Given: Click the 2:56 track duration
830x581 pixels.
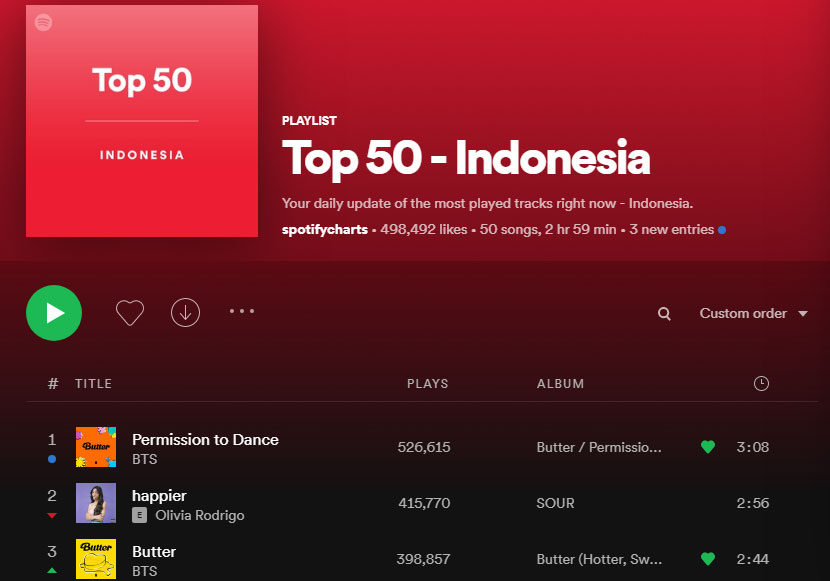Looking at the screenshot, I should pos(753,503).
